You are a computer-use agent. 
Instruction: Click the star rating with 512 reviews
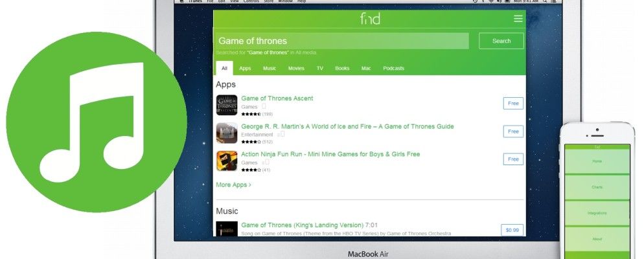tap(251, 142)
